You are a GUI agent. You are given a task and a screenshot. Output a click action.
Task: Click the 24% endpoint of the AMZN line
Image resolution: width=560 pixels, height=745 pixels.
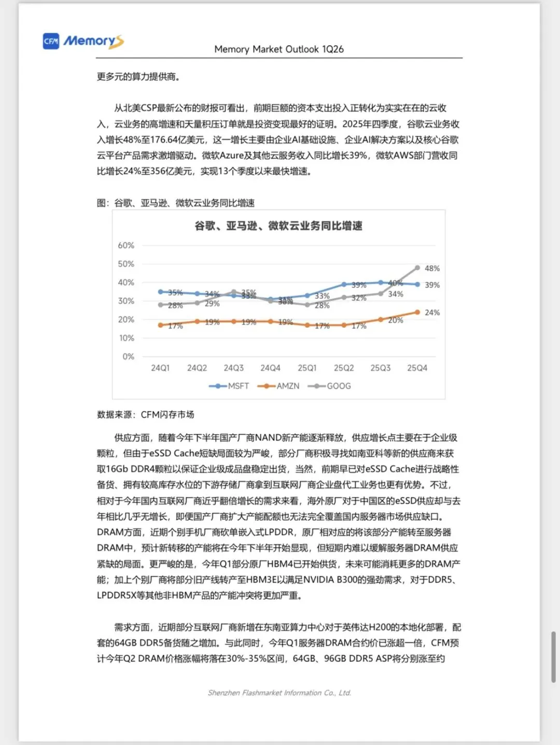[418, 312]
